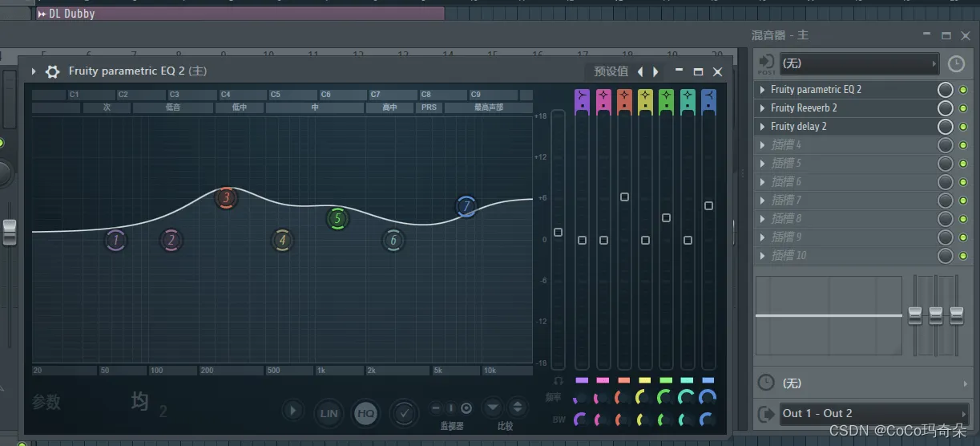Image resolution: width=980 pixels, height=446 pixels.
Task: Select the 最高声部 frequency range label
Action: [489, 107]
